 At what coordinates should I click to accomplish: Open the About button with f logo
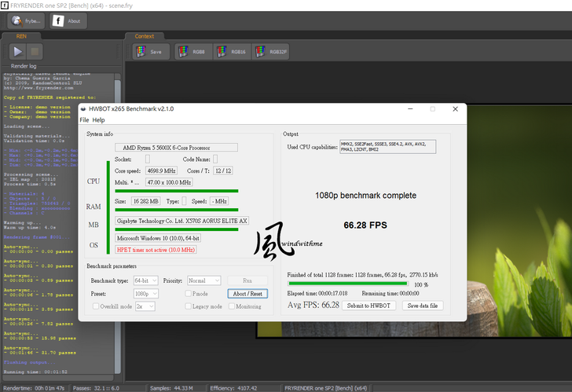68,21
